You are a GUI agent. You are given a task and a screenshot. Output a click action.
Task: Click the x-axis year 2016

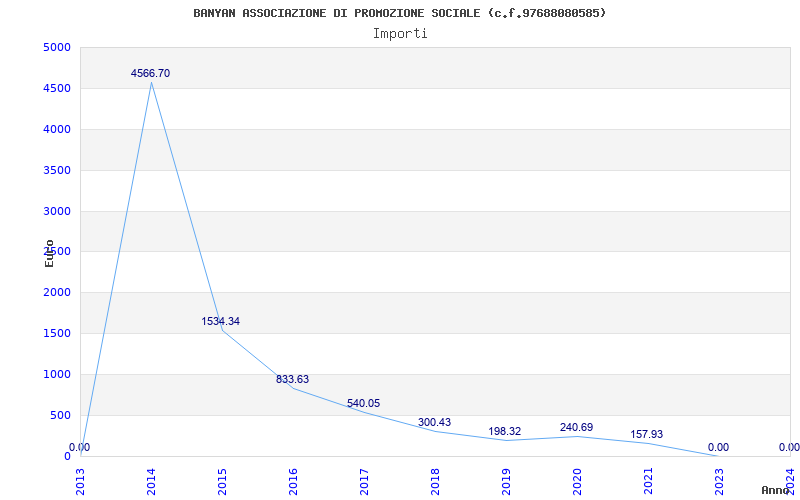tap(293, 482)
